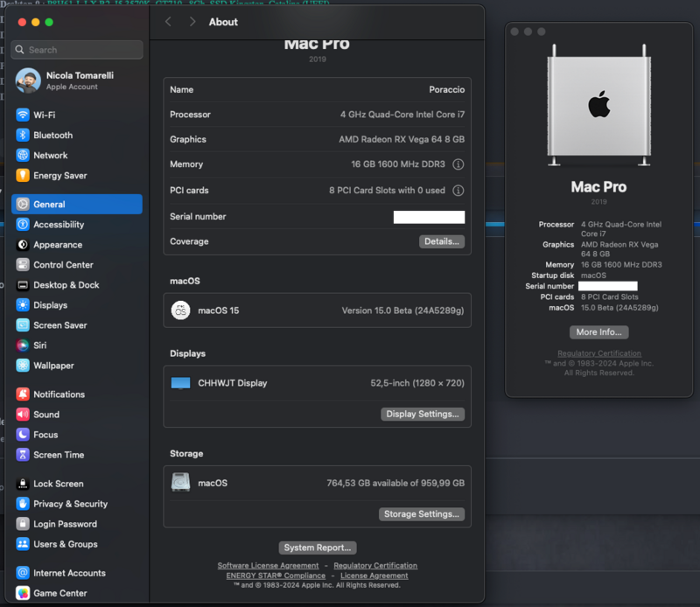Click the Accessibility icon in sidebar

click(x=23, y=225)
